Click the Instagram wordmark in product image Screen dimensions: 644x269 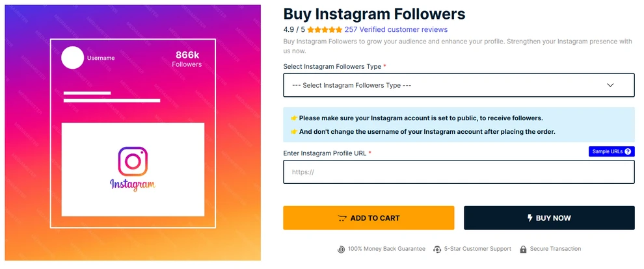133,185
